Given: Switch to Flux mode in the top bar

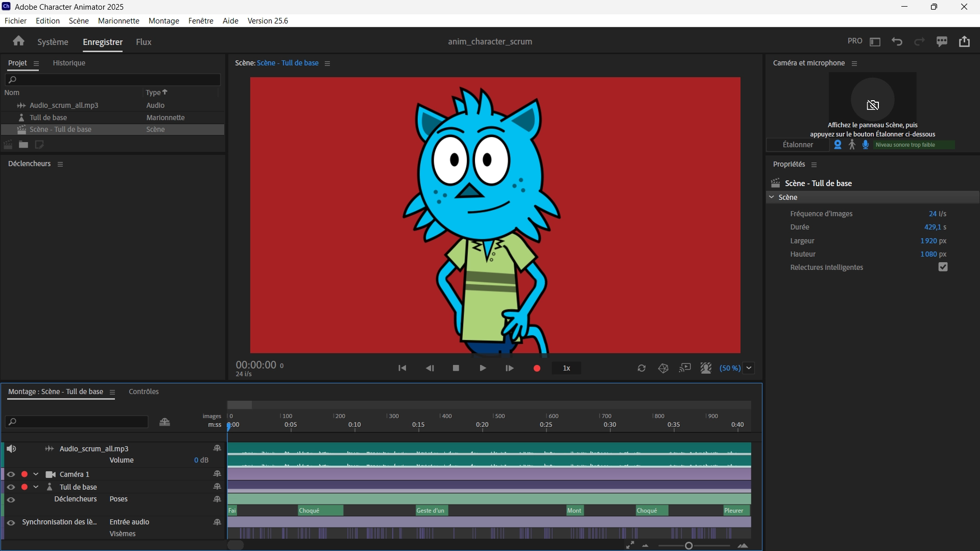Looking at the screenshot, I should (x=143, y=42).
